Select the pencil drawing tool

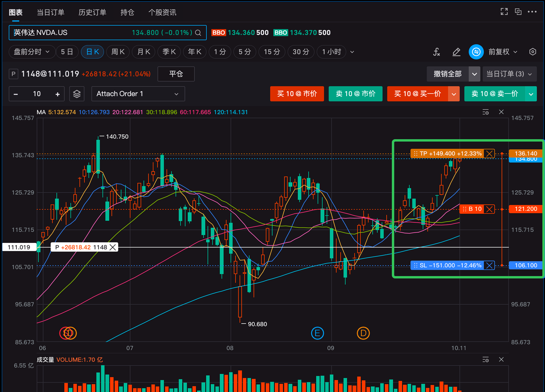click(456, 52)
